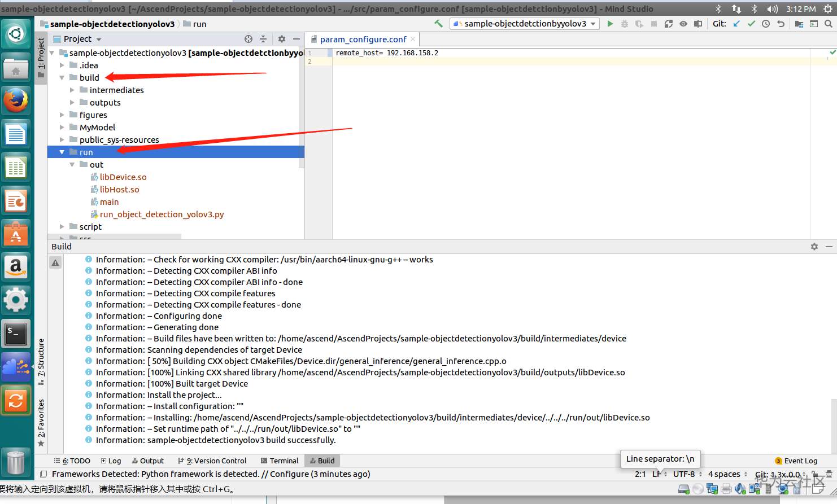Click the locate/scroll-from-source target icon

click(x=249, y=39)
